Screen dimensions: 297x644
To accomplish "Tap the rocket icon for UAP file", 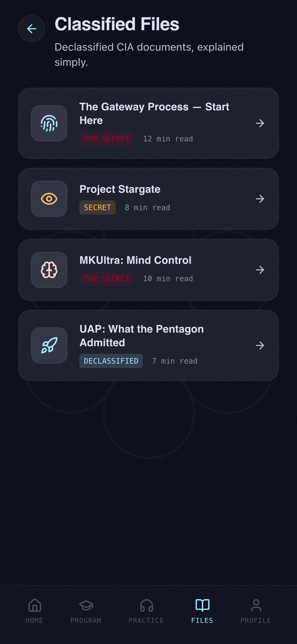I will [x=49, y=345].
